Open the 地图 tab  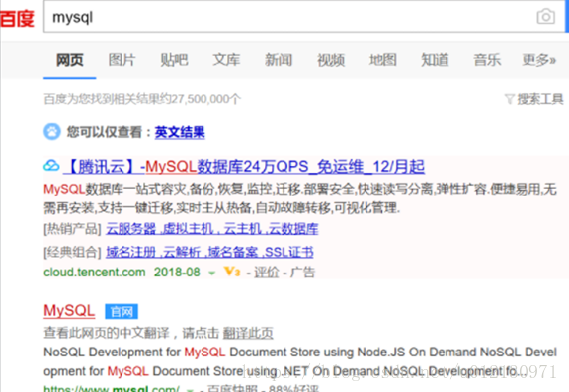pos(383,60)
